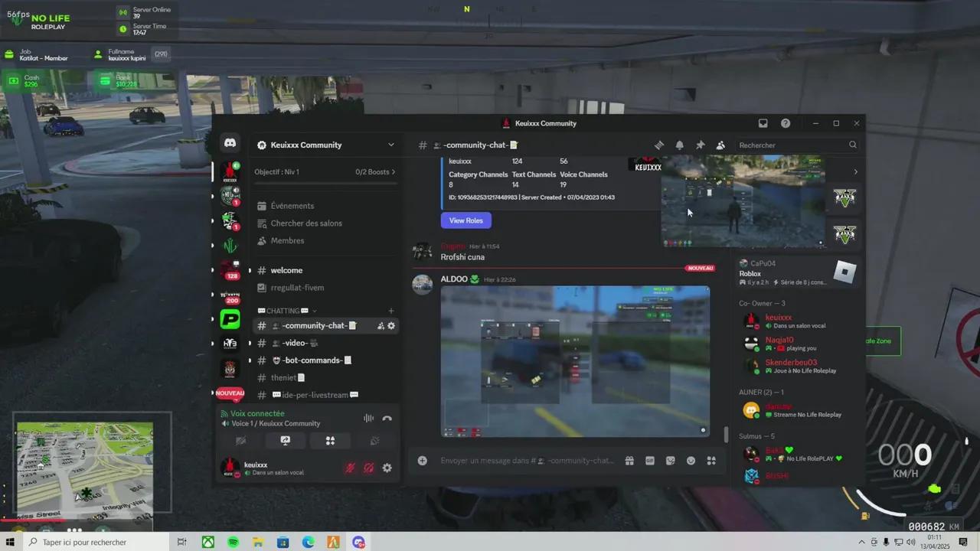This screenshot has width=980, height=551.
Task: Show pinned messages pin icon
Action: click(x=700, y=145)
